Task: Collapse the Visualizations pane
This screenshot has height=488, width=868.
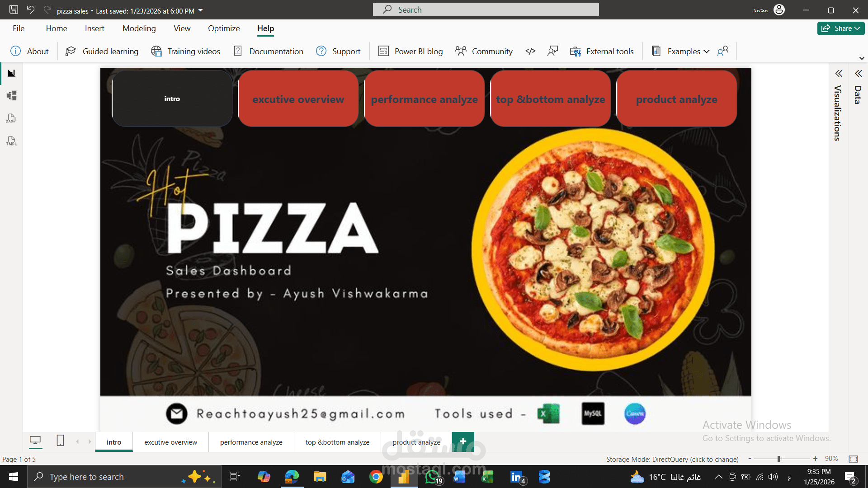Action: pyautogui.click(x=840, y=73)
